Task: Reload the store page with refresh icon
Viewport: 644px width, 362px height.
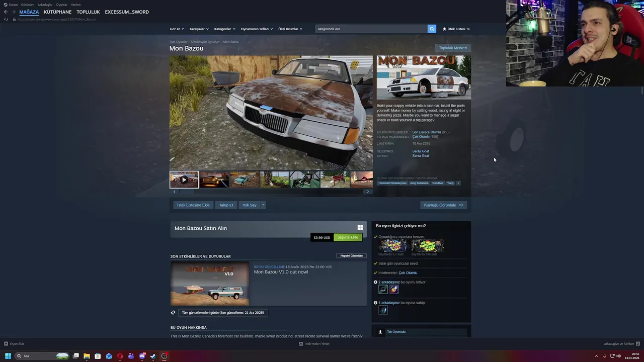Action: tap(6, 19)
